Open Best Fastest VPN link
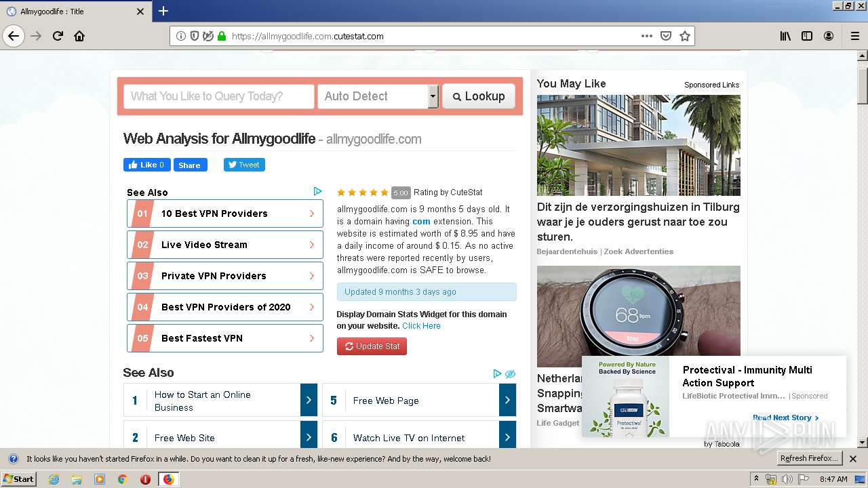 click(x=225, y=338)
